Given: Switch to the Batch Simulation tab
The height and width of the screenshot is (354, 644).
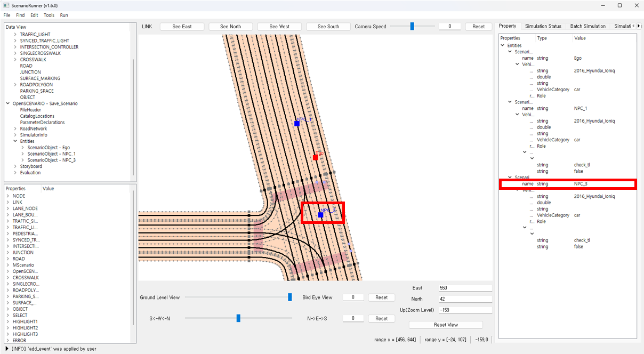Looking at the screenshot, I should pos(587,26).
